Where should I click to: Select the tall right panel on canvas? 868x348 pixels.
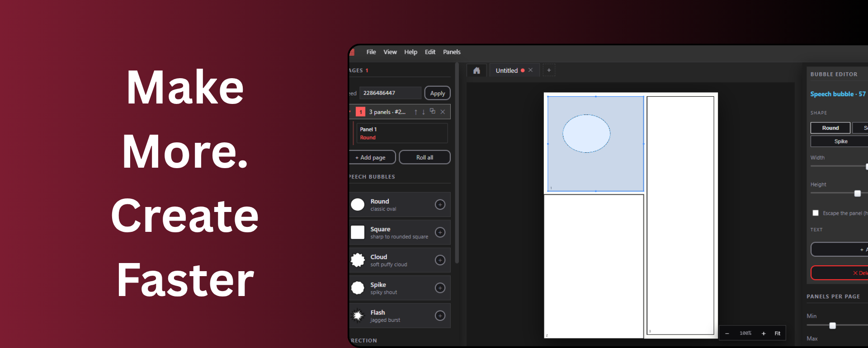pyautogui.click(x=680, y=216)
